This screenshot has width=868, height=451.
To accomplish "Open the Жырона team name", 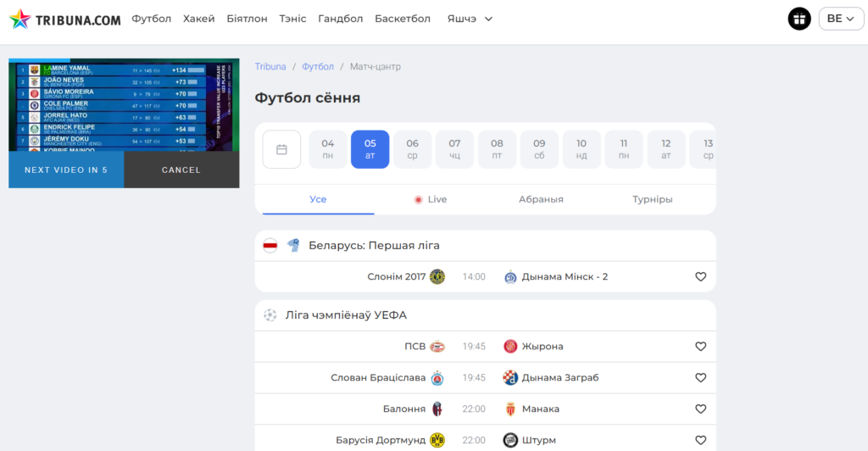I will [542, 347].
